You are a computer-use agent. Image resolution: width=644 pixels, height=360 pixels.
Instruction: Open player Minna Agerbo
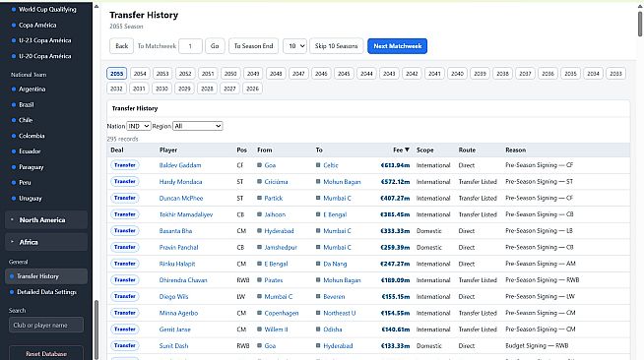tap(178, 313)
